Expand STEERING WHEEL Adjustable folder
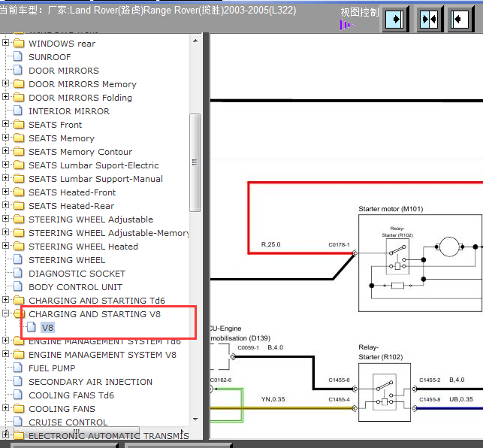Image resolution: width=483 pixels, height=448 pixels. [5, 219]
